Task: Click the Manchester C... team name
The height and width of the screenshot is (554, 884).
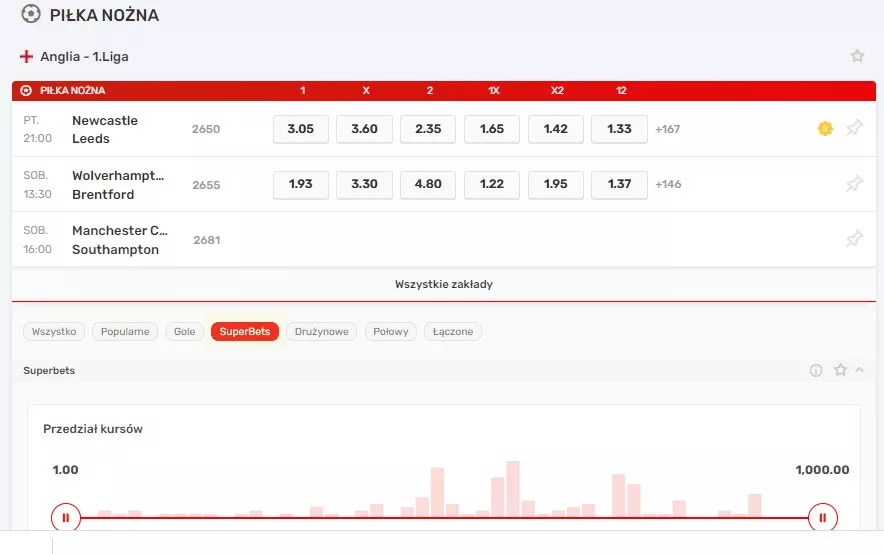Action: point(120,231)
